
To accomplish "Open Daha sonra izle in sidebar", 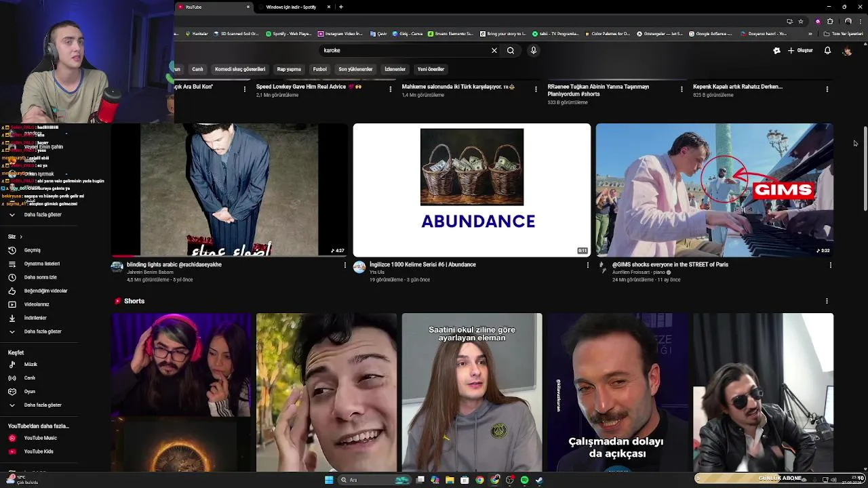I will click(x=41, y=277).
